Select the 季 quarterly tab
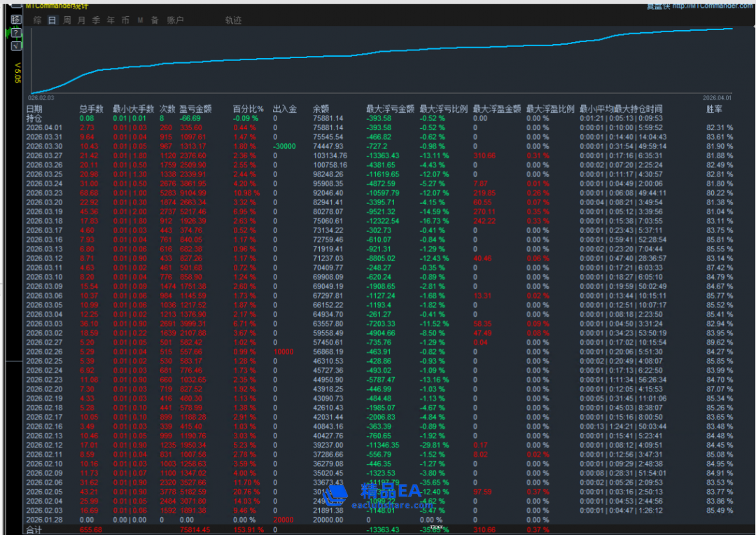Image resolution: width=756 pixels, height=535 pixels. click(97, 20)
